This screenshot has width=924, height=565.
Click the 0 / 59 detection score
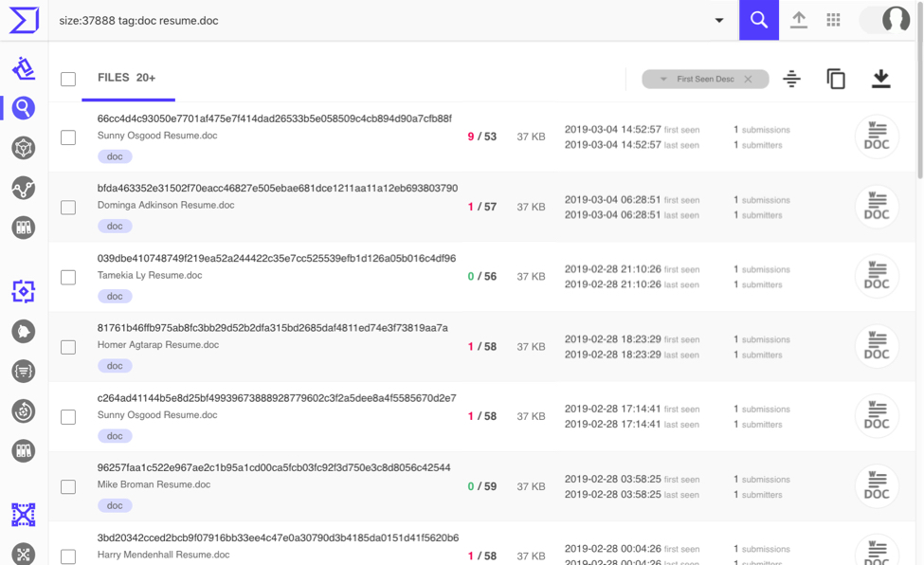[482, 486]
